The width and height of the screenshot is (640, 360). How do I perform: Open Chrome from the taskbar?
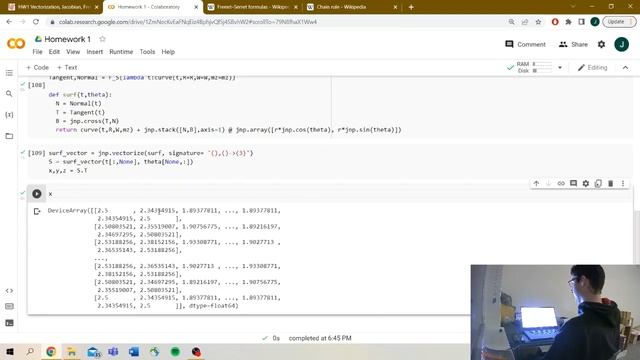coord(51,351)
